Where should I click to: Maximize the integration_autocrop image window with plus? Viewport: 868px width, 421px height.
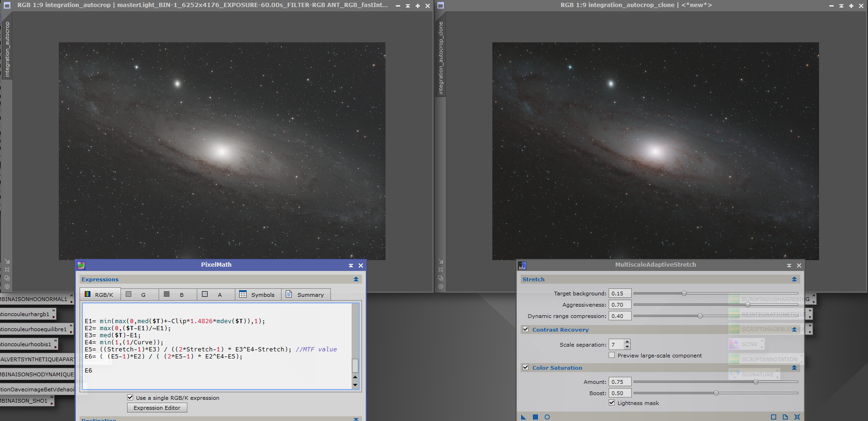[x=418, y=6]
